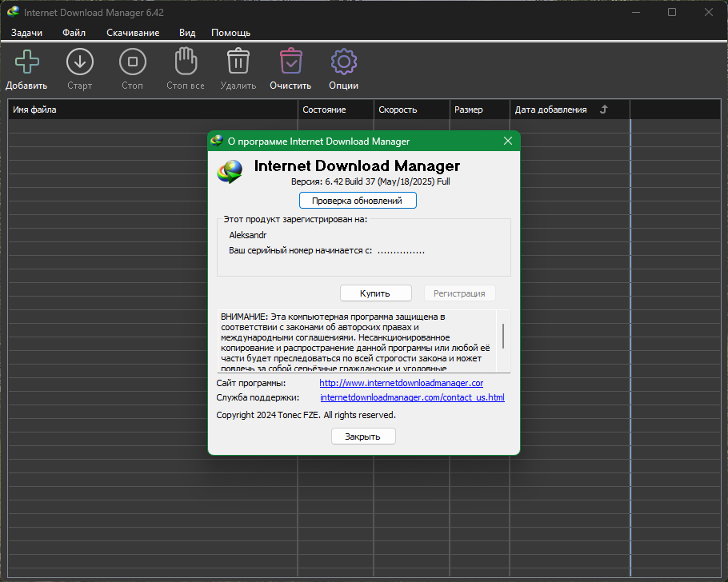Image resolution: width=728 pixels, height=582 pixels.
Task: Minimize the main IDM window
Action: click(636, 12)
